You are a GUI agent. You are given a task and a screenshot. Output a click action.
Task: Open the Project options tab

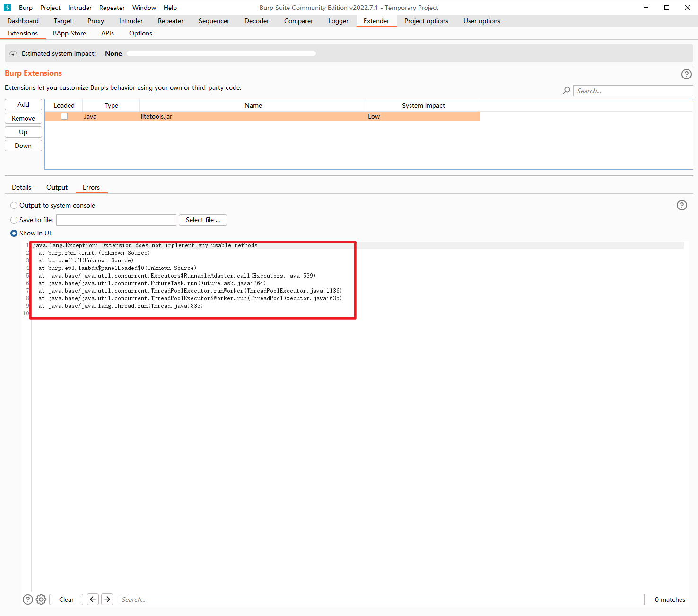point(426,21)
